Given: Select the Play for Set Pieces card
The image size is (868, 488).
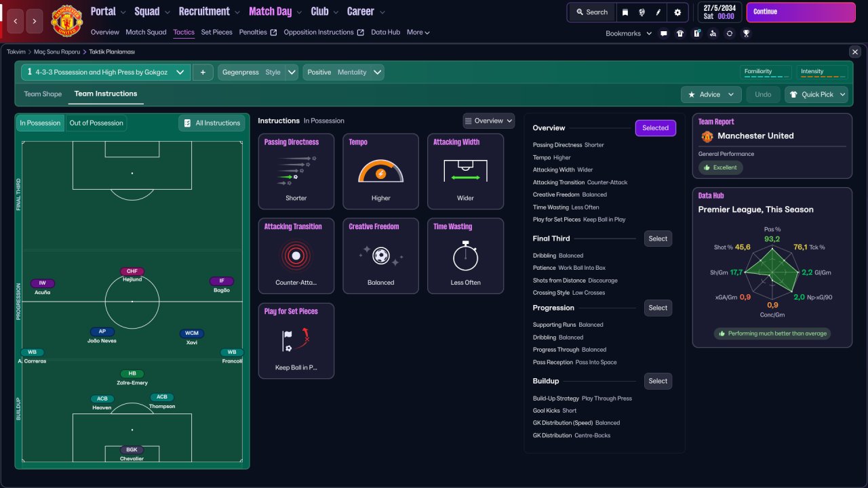Looking at the screenshot, I should click(296, 340).
